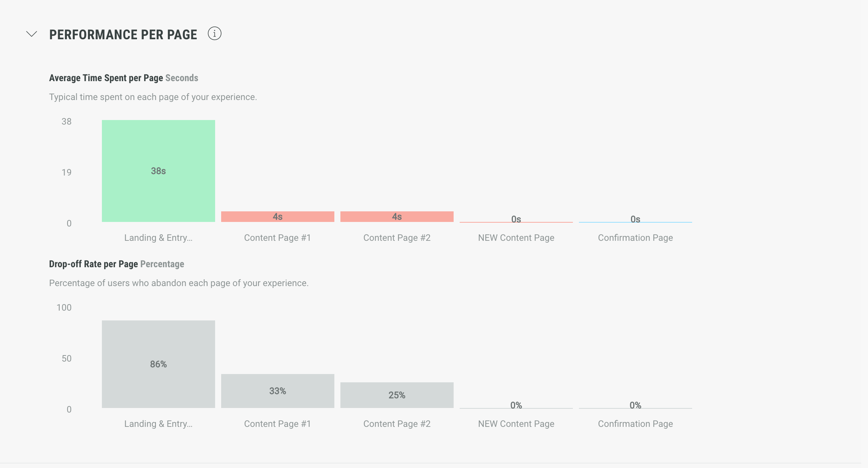Click the Average Time Spent per Page title
Viewport: 868px width, 468px height.
pos(106,78)
